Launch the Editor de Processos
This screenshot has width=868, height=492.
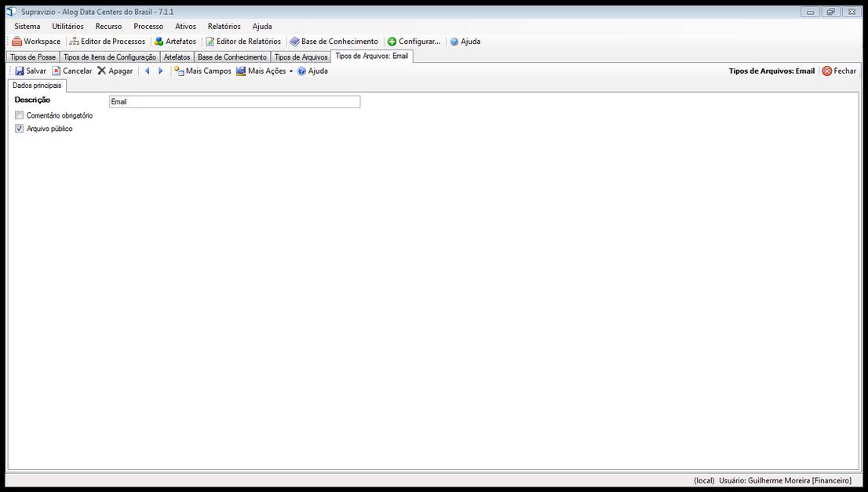(108, 41)
